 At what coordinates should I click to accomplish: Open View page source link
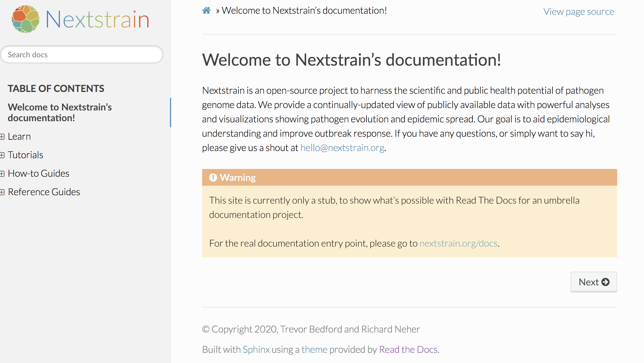point(578,12)
